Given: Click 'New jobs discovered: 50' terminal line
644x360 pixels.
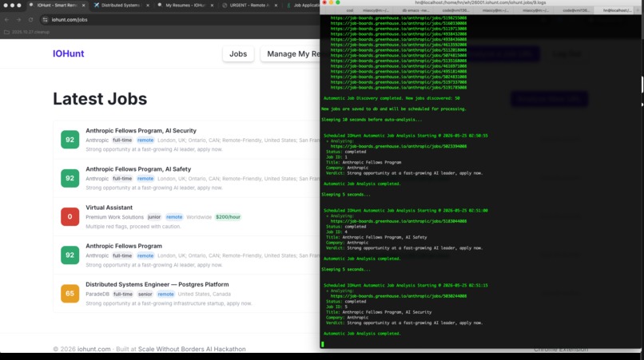Looking at the screenshot, I should point(392,98).
